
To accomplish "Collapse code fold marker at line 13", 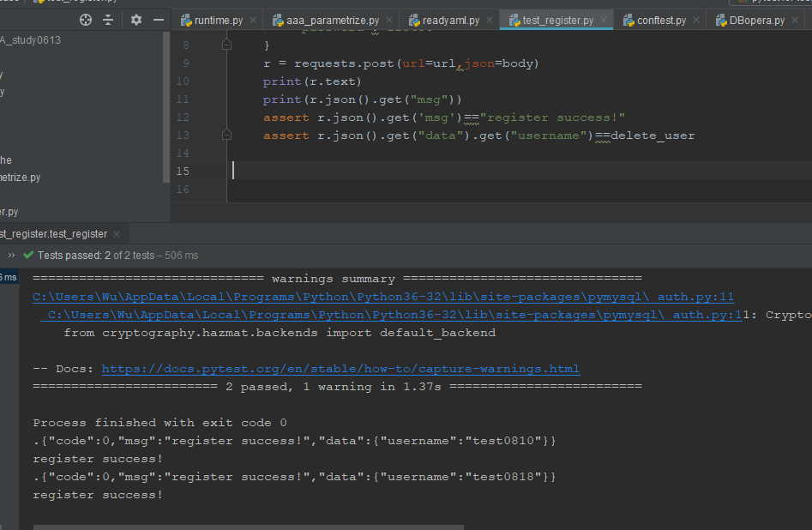I will 227,136.
